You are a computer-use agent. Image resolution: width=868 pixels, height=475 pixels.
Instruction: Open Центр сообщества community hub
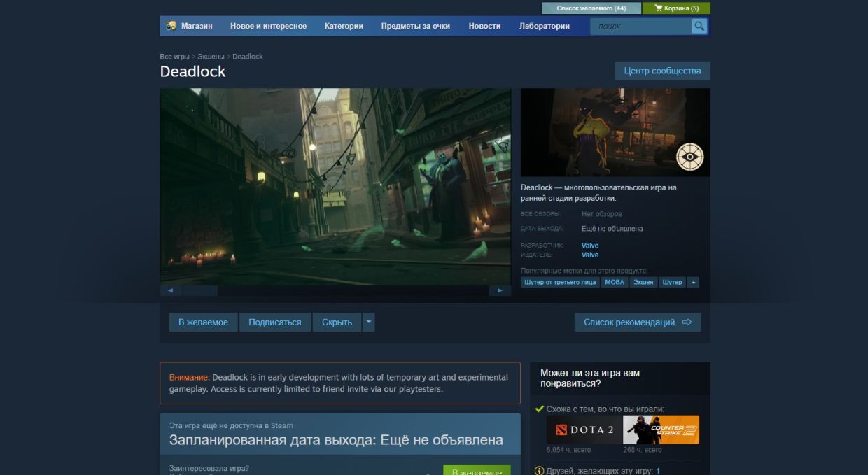pos(662,71)
